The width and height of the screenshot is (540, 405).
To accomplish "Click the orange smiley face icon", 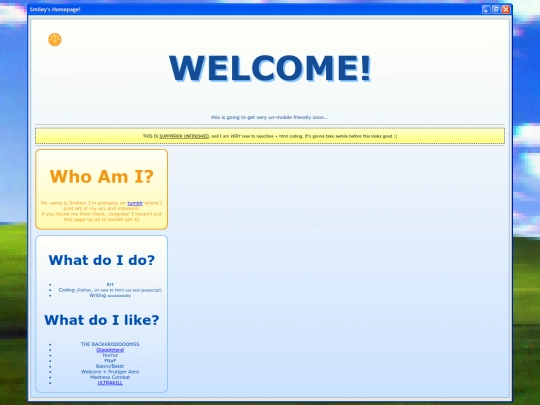I will coord(55,40).
